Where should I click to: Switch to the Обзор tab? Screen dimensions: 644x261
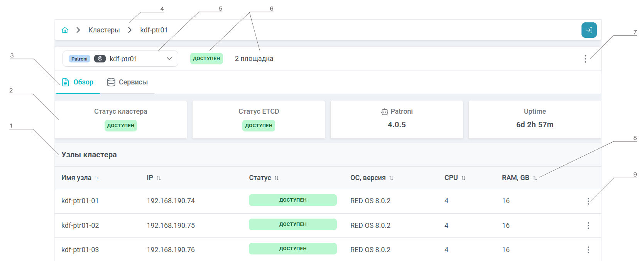78,82
